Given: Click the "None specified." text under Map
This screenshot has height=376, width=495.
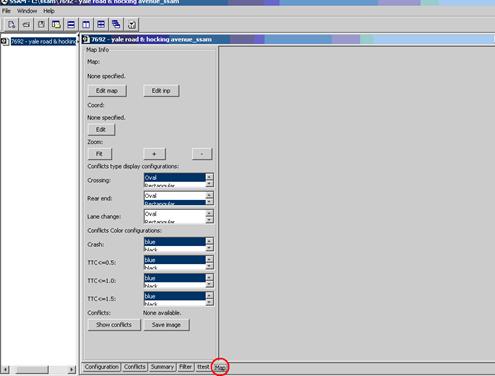Looking at the screenshot, I should [106, 76].
